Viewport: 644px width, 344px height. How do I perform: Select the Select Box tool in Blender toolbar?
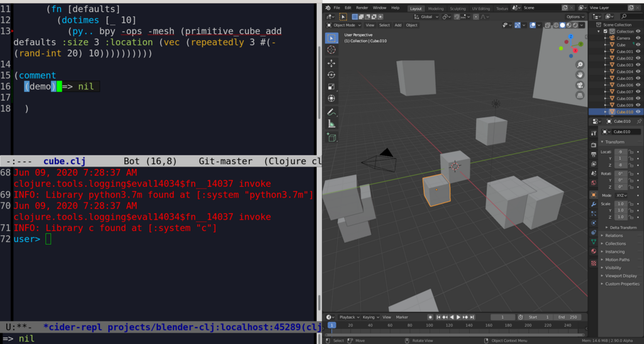pyautogui.click(x=331, y=38)
